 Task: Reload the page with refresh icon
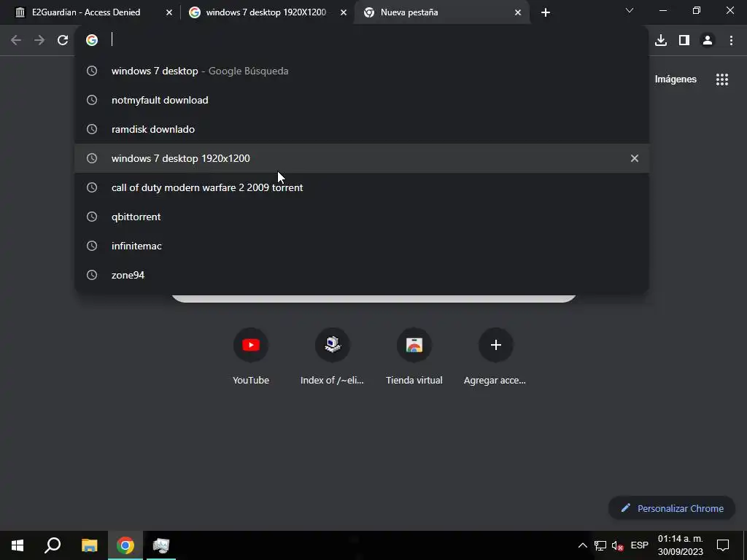point(63,40)
